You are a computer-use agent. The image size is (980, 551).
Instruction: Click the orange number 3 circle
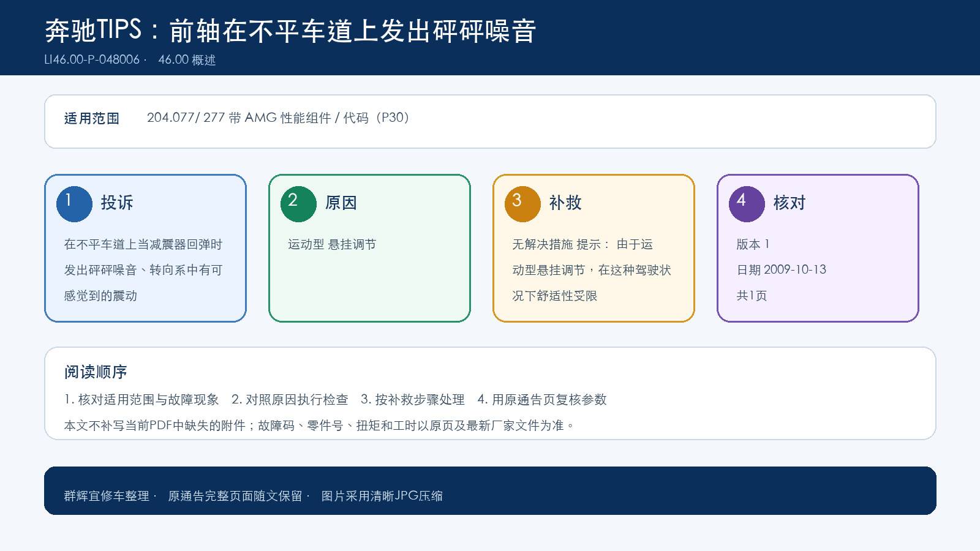(522, 204)
